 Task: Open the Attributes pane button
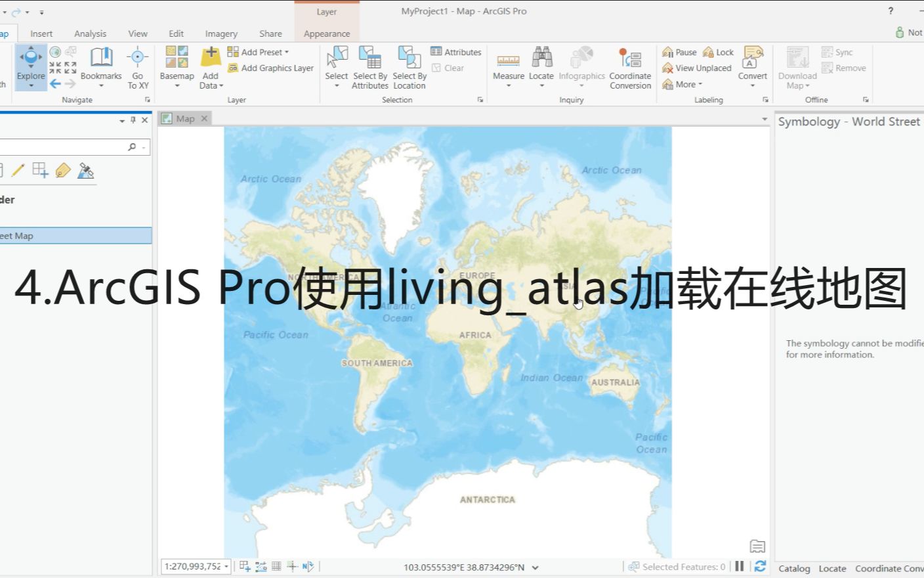pos(456,52)
